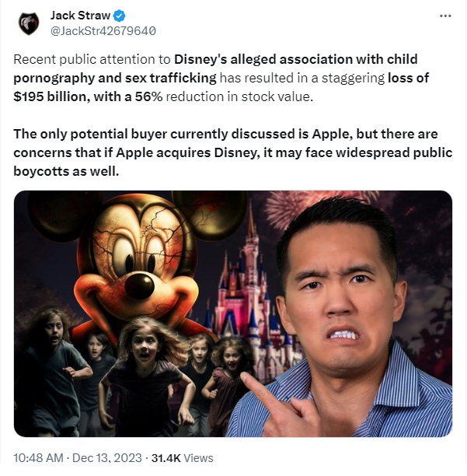This screenshot has height=476, width=467.
Task: Click the blue verified checkmark badge
Action: [119, 16]
